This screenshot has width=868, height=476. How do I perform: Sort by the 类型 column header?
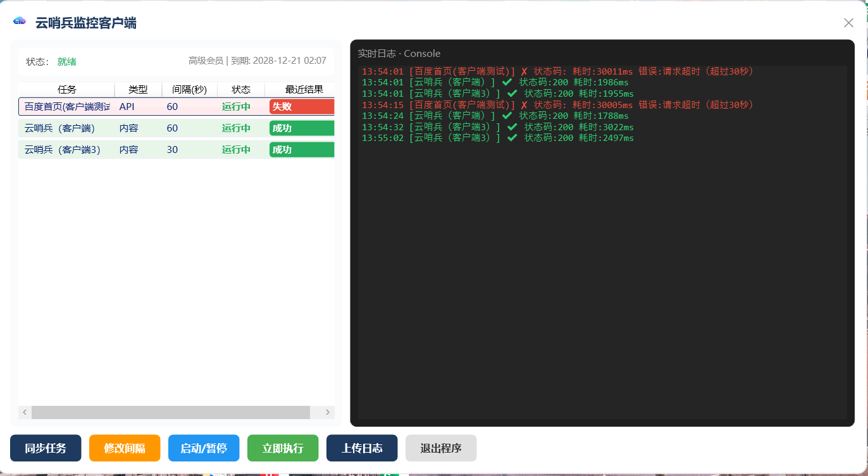(x=138, y=89)
